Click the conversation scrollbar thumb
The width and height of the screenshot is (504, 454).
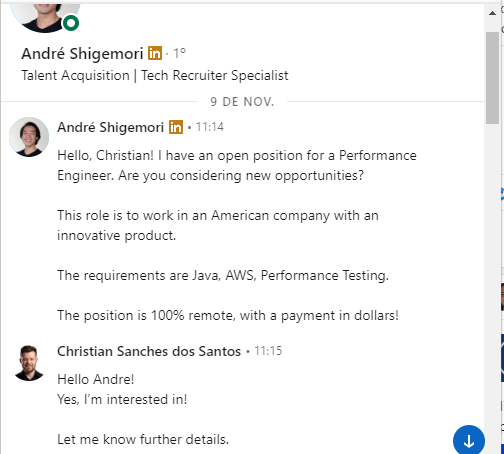click(492, 78)
